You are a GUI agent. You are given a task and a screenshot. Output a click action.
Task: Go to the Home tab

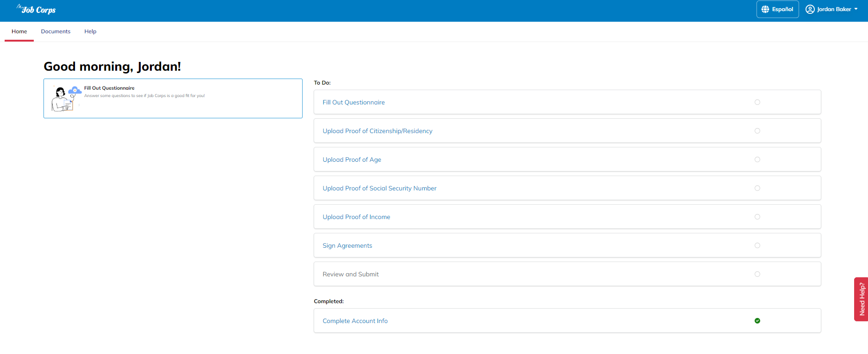pos(19,31)
